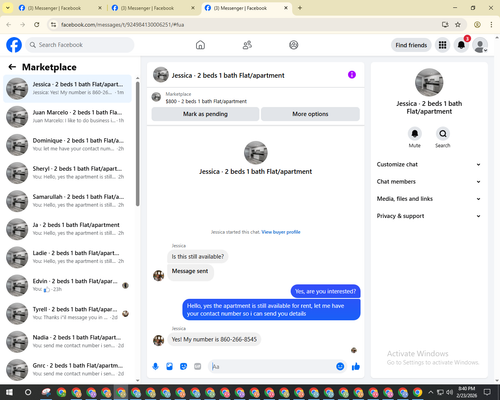Show hidden system tray icons

(x=431, y=392)
